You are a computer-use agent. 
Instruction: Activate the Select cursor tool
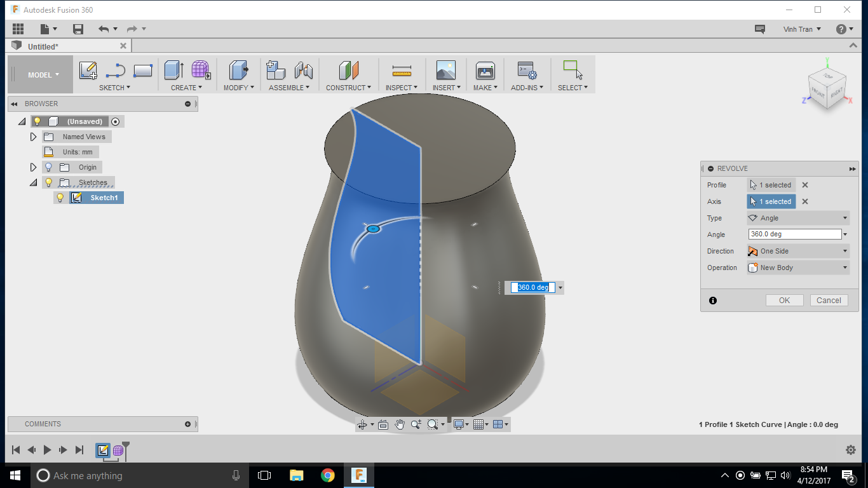tap(573, 70)
